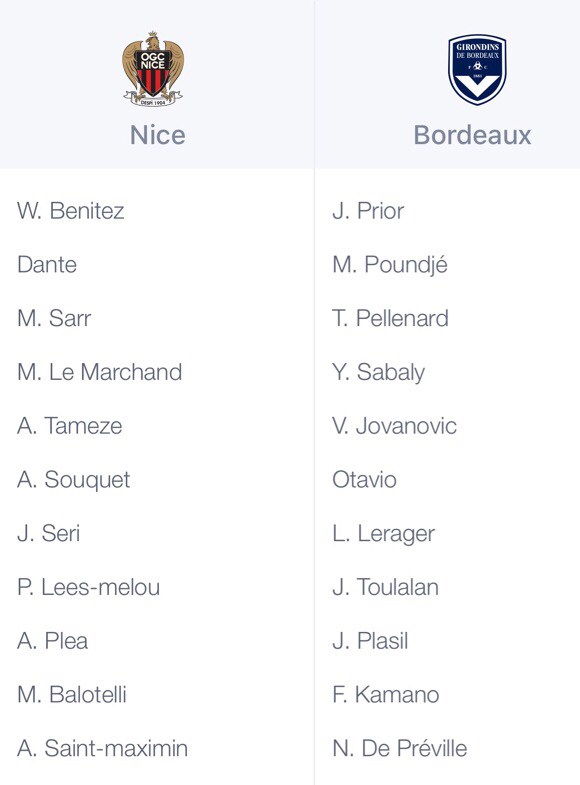Select Y. Sabaly in Bordeaux lineup
This screenshot has height=785, width=580.
[378, 372]
